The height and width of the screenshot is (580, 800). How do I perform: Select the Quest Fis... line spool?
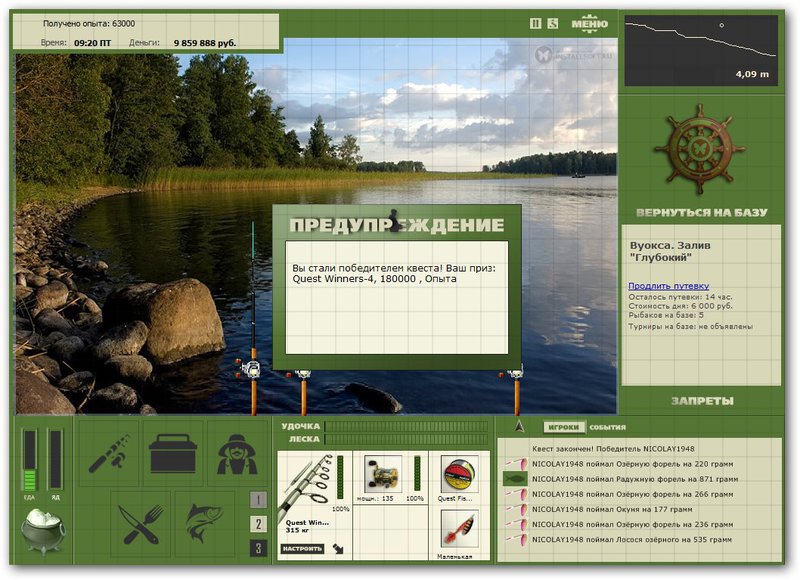tap(459, 474)
